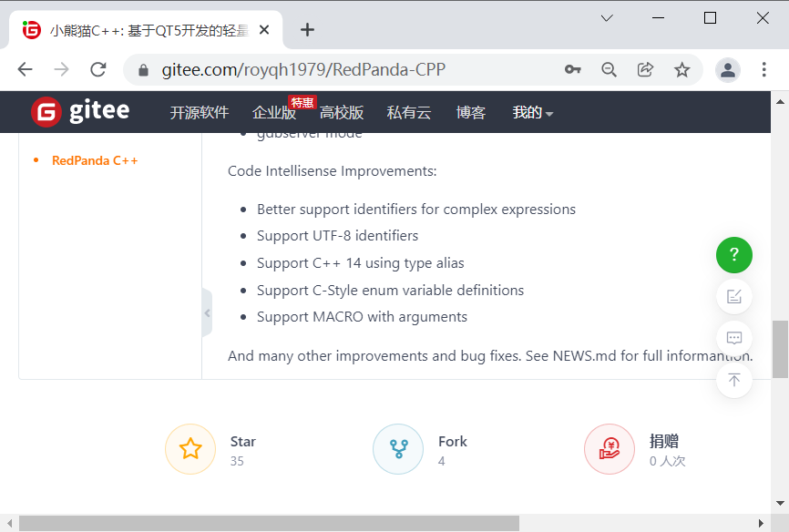Viewport: 789px width, 532px height.
Task: Click the scroll left arrow of horizontal scrollbar
Action: click(9, 524)
